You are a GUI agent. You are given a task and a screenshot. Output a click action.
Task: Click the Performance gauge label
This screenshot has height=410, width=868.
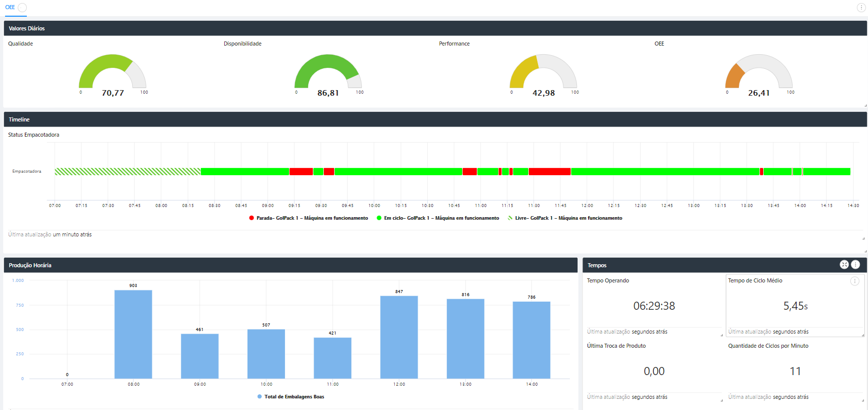click(454, 44)
